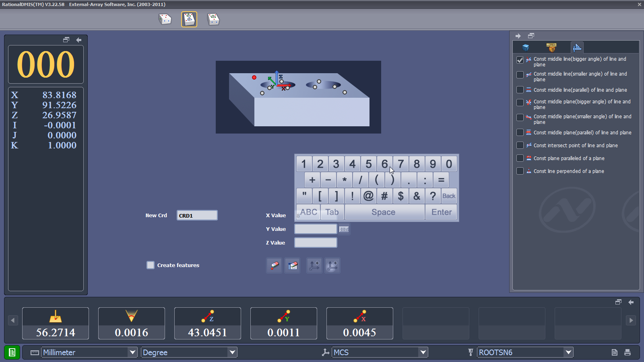Expand the Millimeter units dropdown
Viewport: 644px width, 362px height.
pyautogui.click(x=132, y=352)
